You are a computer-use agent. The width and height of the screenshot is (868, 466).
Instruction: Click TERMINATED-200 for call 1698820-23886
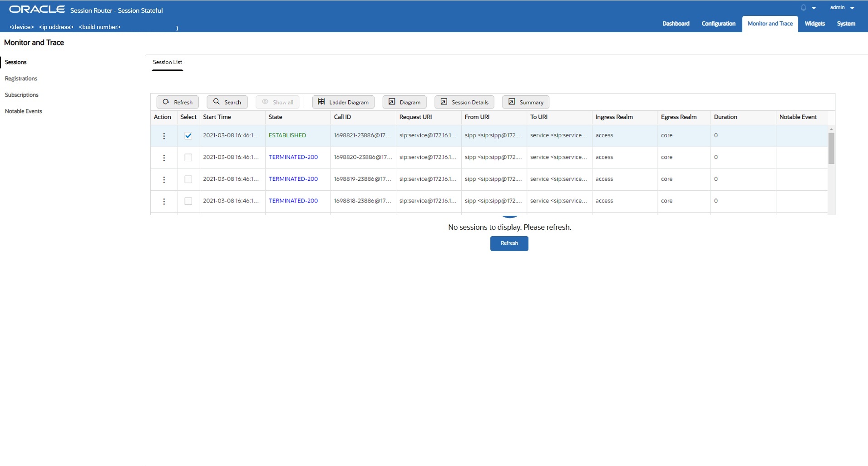pos(293,157)
